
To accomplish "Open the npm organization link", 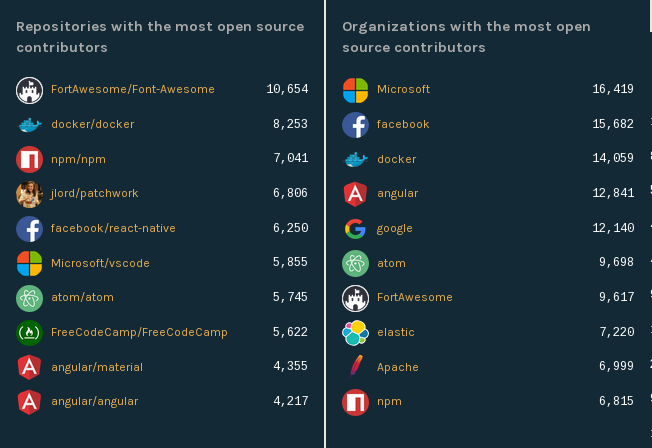I will click(x=389, y=402).
